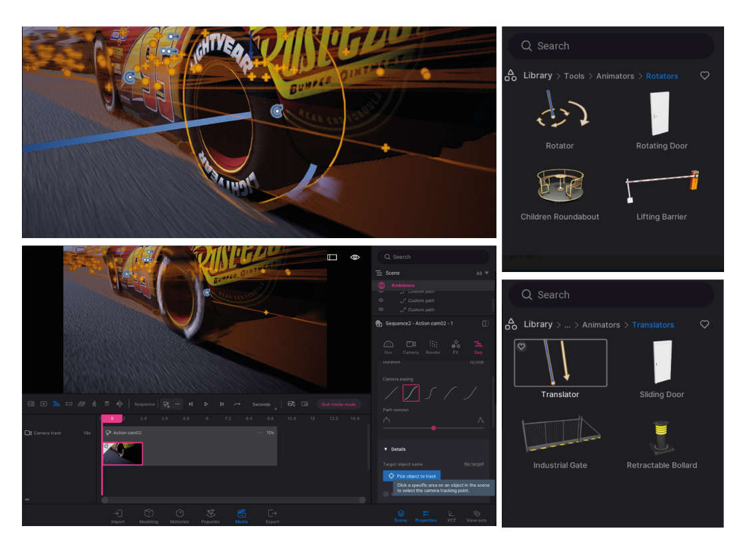Select the Action cam02 clip thumbnail
Image resolution: width=756 pixels, height=560 pixels.
(x=122, y=454)
